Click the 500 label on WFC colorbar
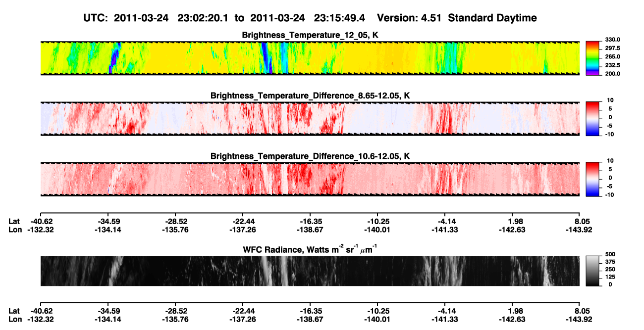The height and width of the screenshot is (330, 644). click(x=610, y=255)
